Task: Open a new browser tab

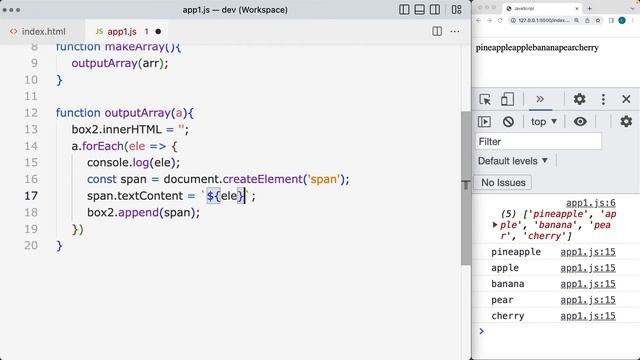Action: click(589, 8)
